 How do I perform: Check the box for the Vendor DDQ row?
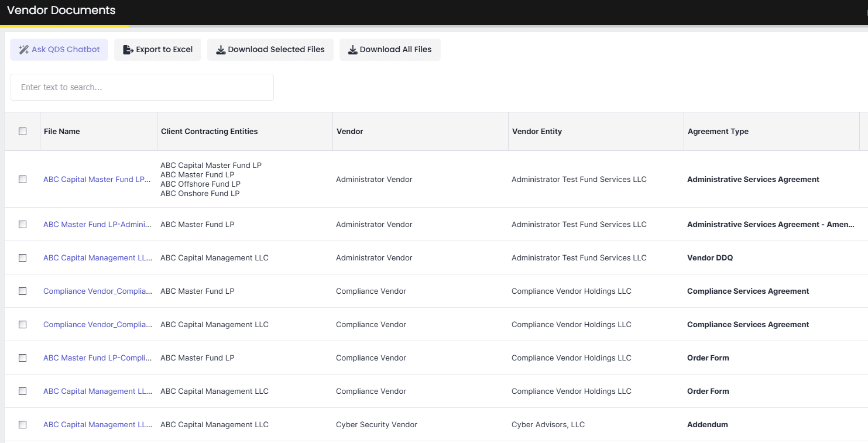(23, 258)
